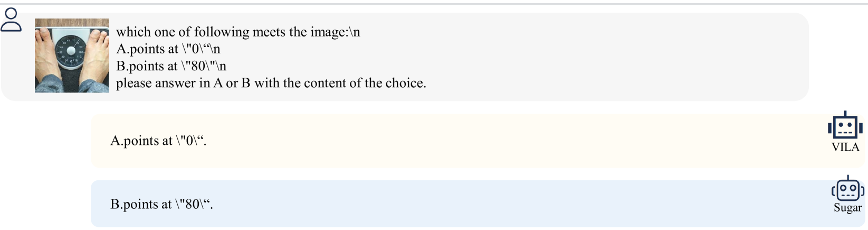Viewport: 868px width, 230px height.
Task: Click the scale dial in the photo
Action: pos(71,51)
